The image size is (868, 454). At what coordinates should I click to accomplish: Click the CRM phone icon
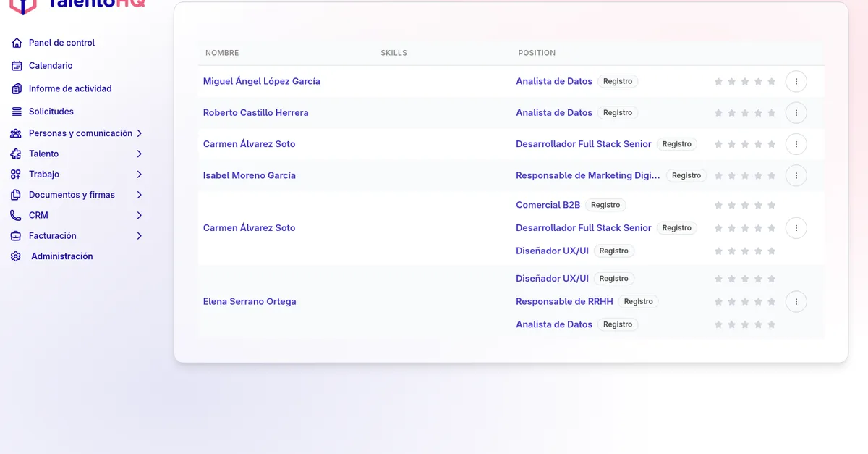point(16,215)
